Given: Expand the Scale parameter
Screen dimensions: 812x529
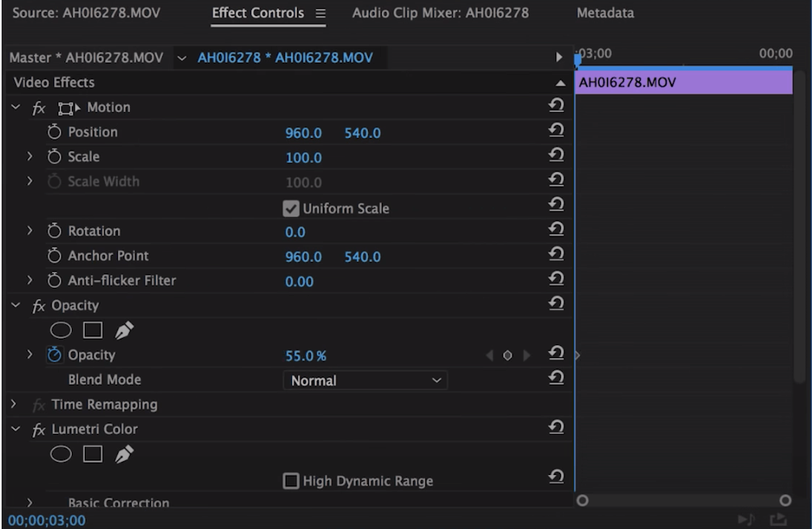Looking at the screenshot, I should (30, 156).
